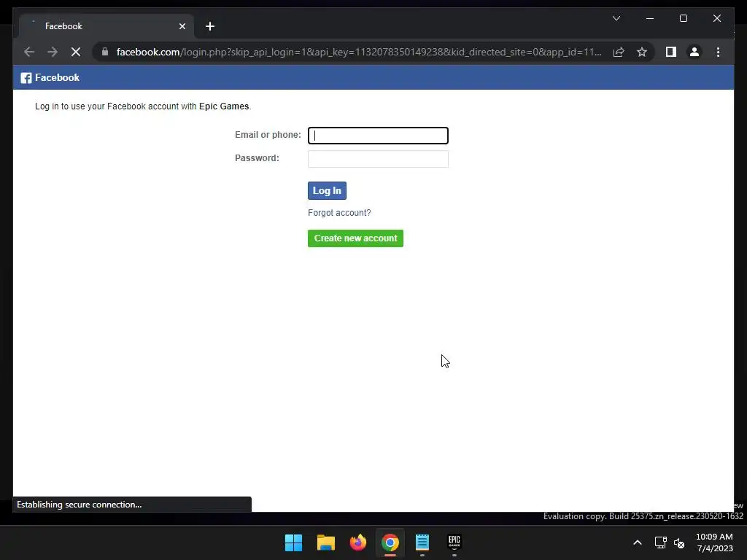Open the tab search chevron
This screenshot has height=560, width=747.
tap(616, 18)
